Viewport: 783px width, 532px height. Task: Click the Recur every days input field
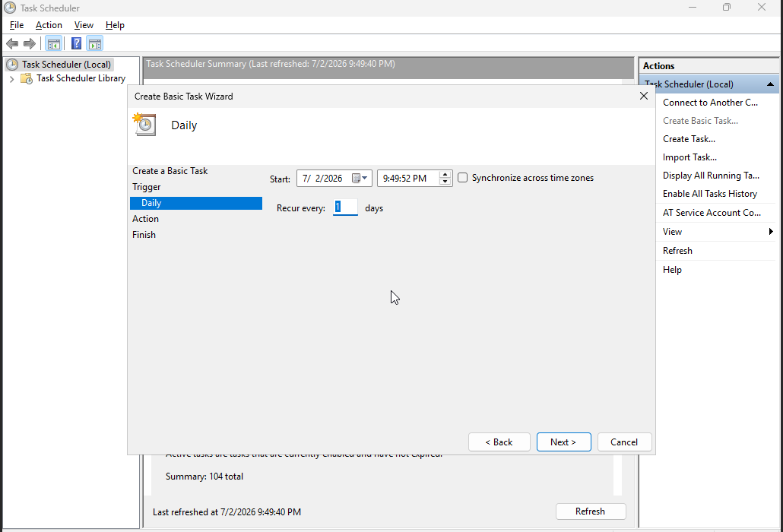[x=345, y=207]
